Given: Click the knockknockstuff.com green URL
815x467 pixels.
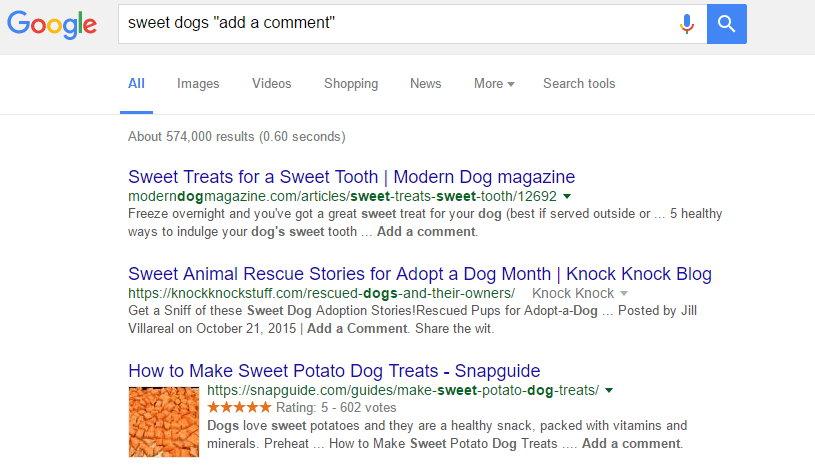Looking at the screenshot, I should tap(321, 293).
